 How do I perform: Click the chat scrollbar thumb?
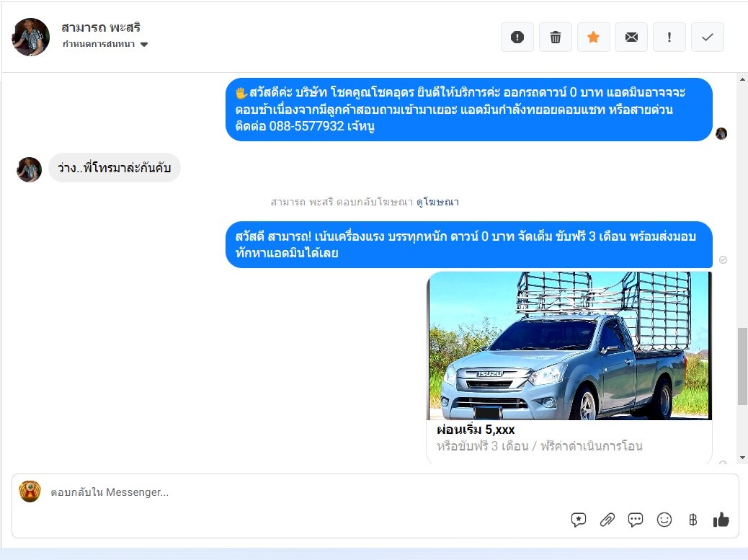pyautogui.click(x=742, y=366)
